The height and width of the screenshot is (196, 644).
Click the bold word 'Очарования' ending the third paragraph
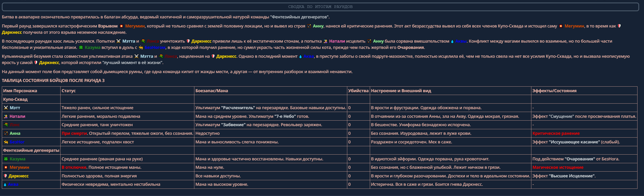click(x=410, y=47)
